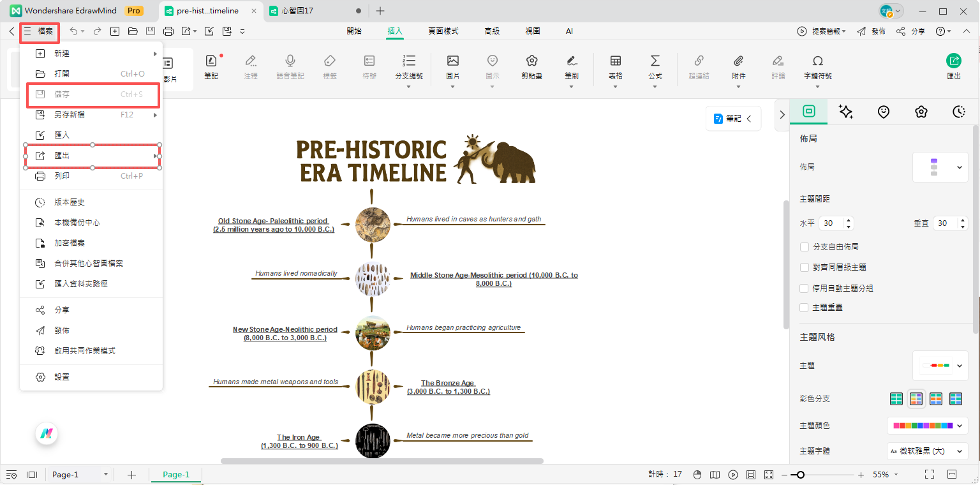This screenshot has width=980, height=485.
Task: Open the 主題顏色 color palette strip
Action: [927, 425]
